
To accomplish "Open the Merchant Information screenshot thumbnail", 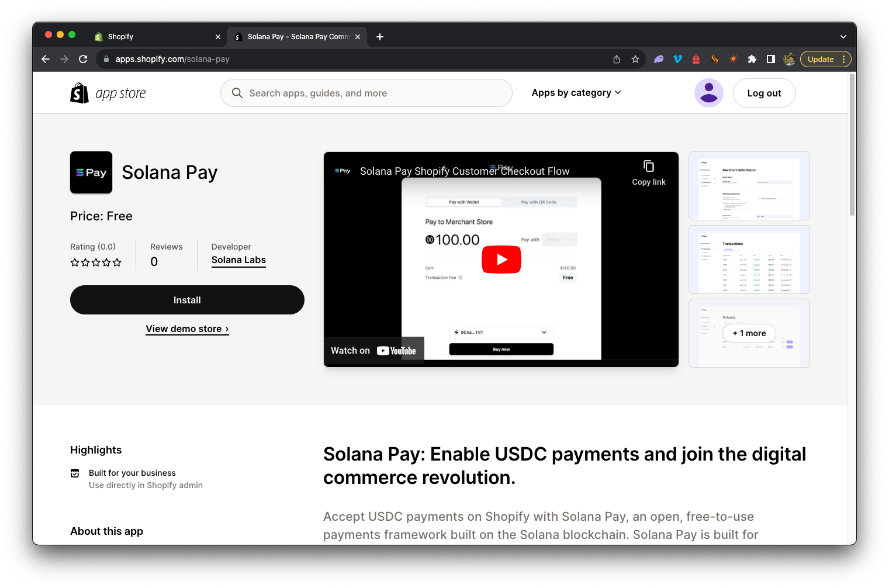I will 749,186.
